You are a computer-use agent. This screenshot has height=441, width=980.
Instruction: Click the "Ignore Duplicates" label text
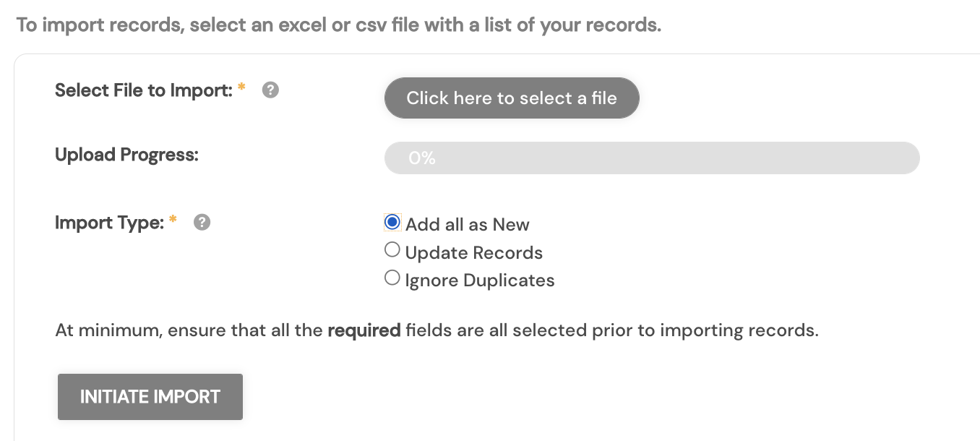(x=479, y=281)
